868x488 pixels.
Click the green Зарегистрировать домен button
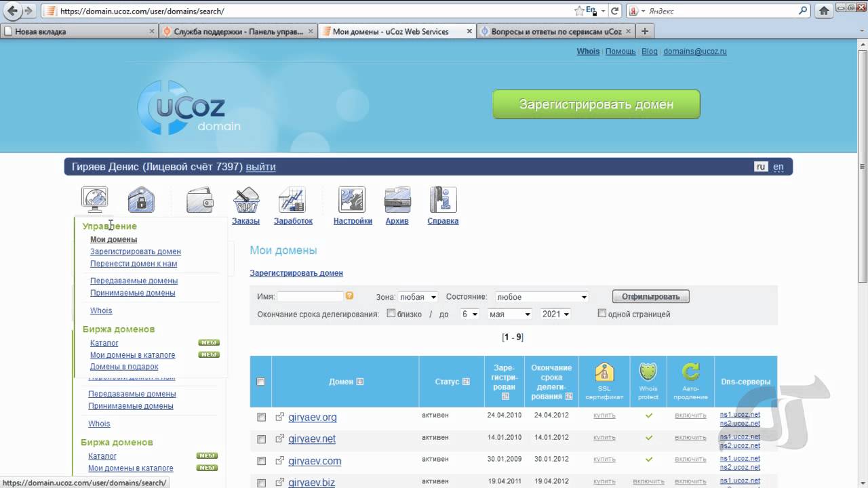[x=596, y=104]
